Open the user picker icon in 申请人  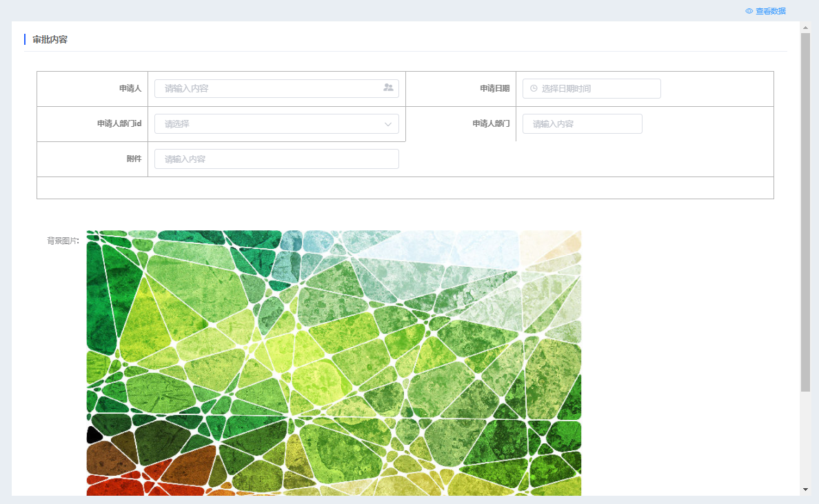point(388,88)
